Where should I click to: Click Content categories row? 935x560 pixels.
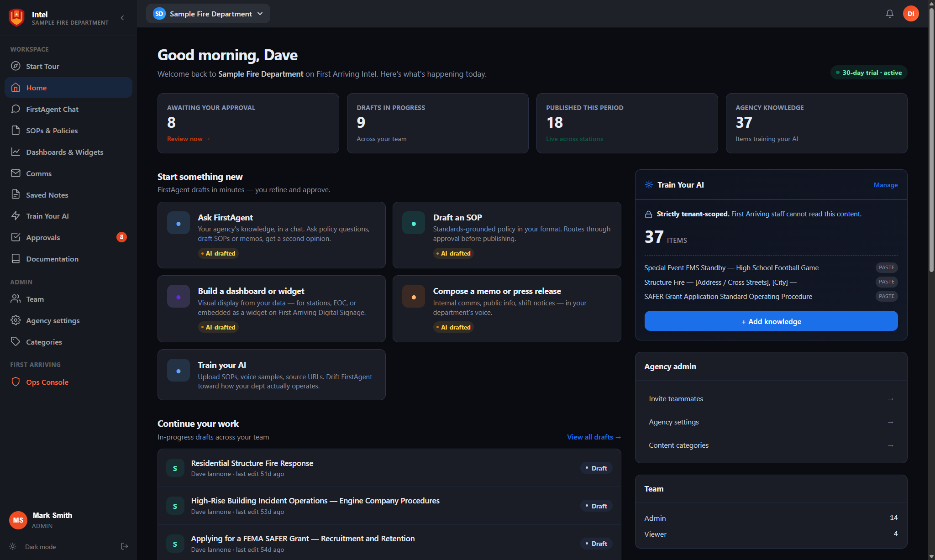pos(771,445)
